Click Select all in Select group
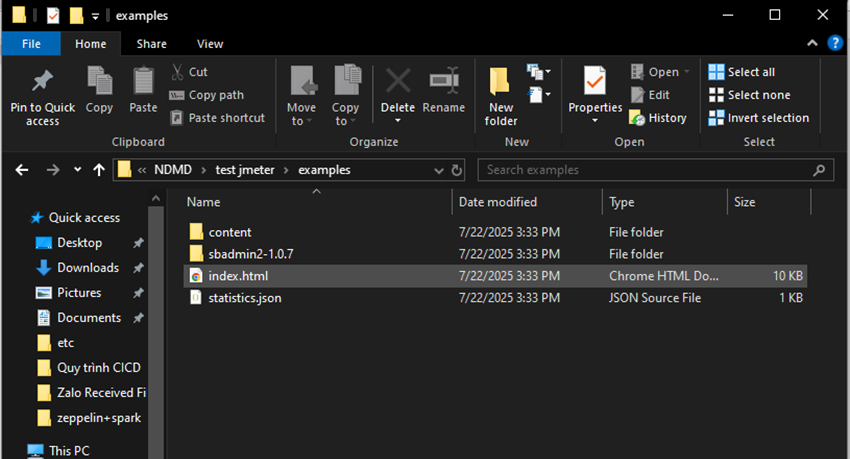This screenshot has width=850, height=459. [741, 72]
